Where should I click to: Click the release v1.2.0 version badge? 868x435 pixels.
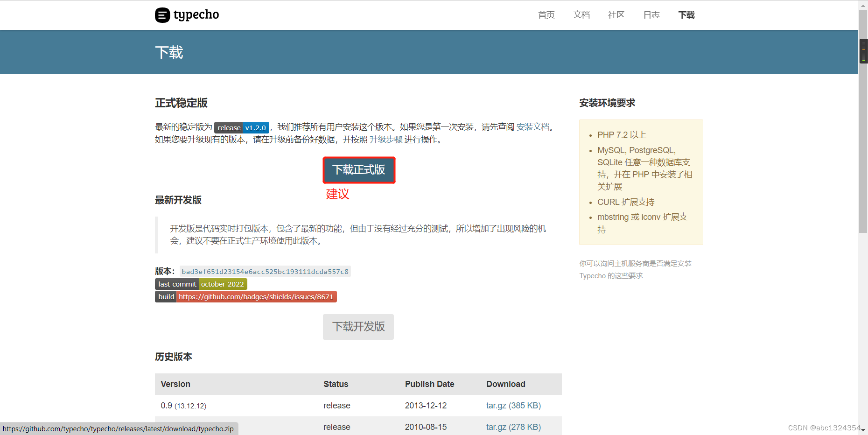(241, 127)
